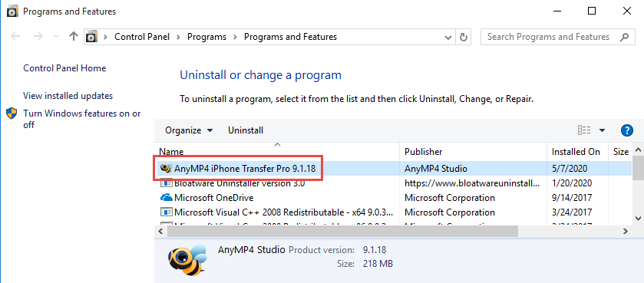Screen dimensions: 644x283
Task: Click the search magnifier icon
Action: point(624,37)
